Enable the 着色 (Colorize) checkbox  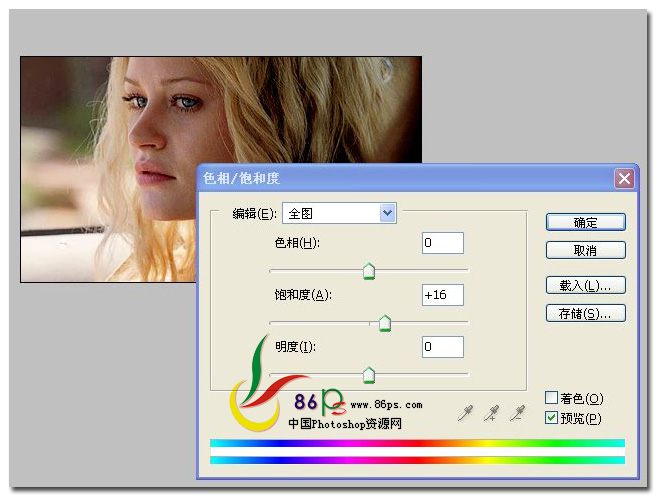[x=552, y=398]
